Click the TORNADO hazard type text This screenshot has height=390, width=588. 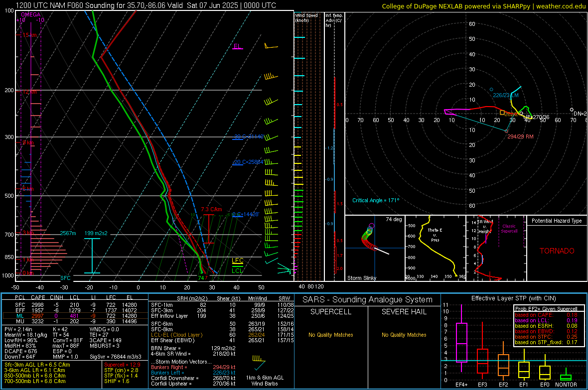(x=557, y=251)
